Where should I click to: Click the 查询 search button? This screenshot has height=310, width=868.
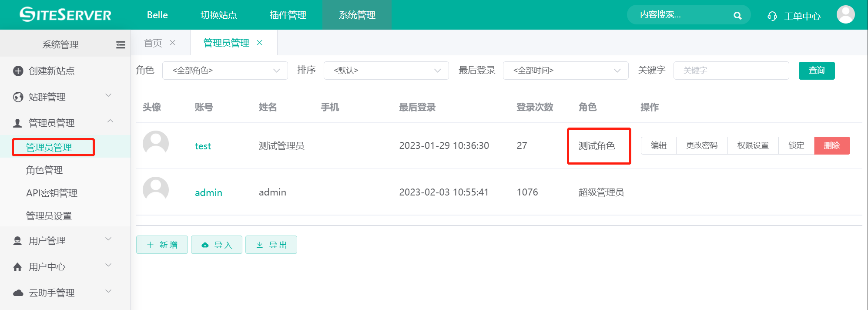coord(816,71)
